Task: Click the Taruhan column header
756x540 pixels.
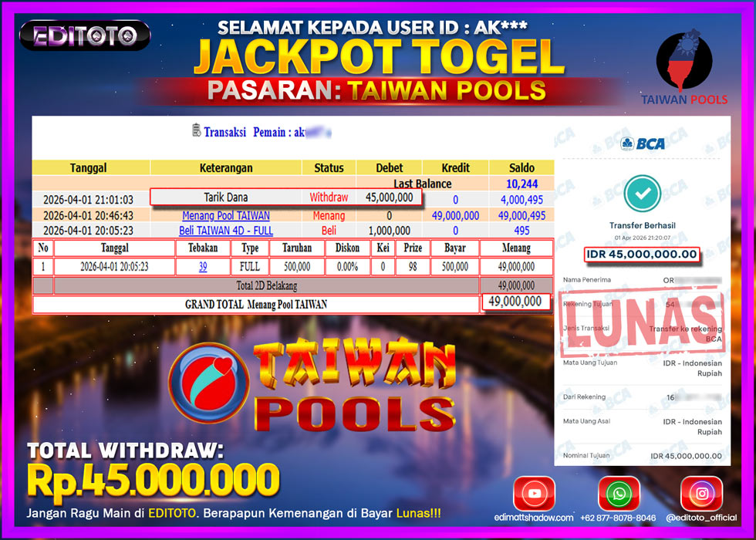Action: 297,248
